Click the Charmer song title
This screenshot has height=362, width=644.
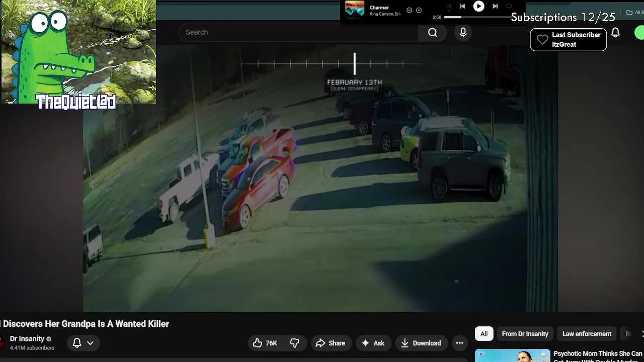tap(379, 8)
